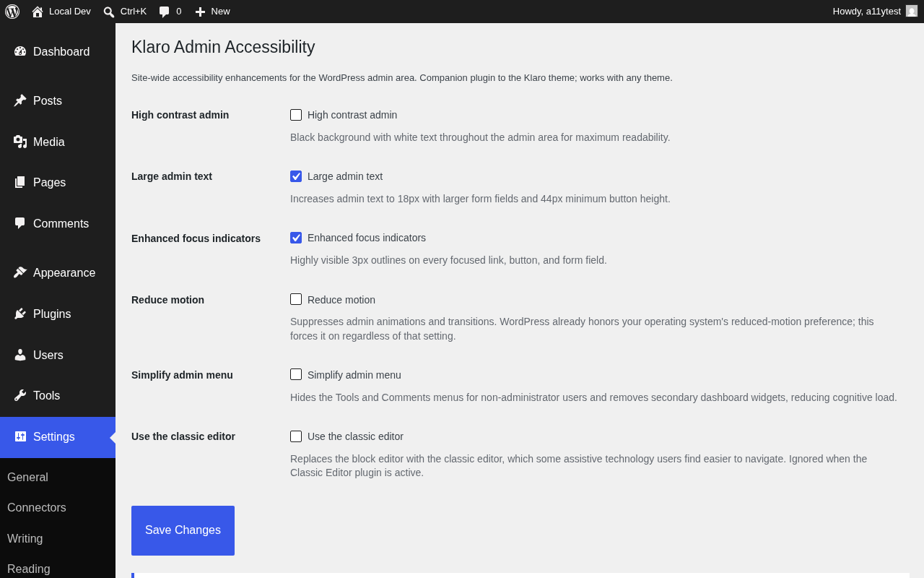The height and width of the screenshot is (578, 924).
Task: Click the Plugins plug icon
Action: click(x=20, y=314)
